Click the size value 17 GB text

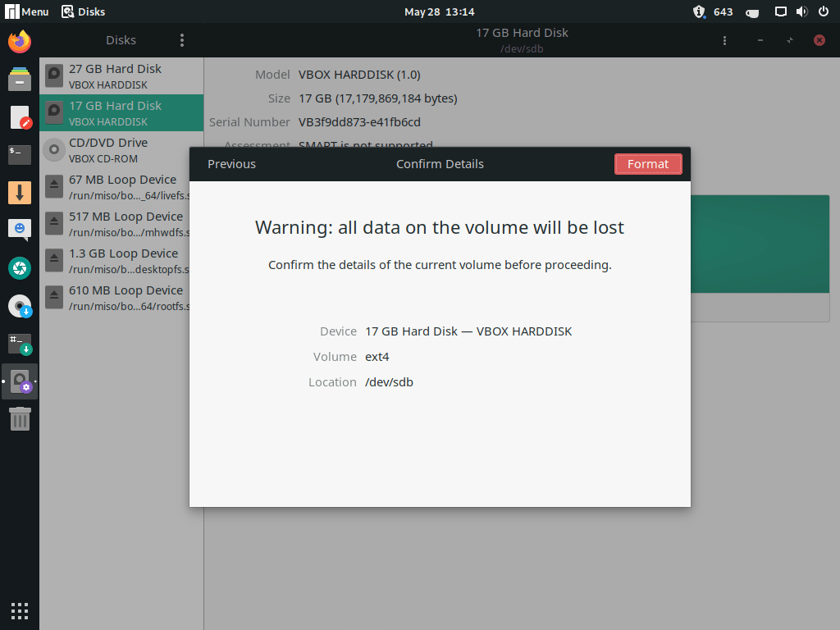[x=377, y=98]
